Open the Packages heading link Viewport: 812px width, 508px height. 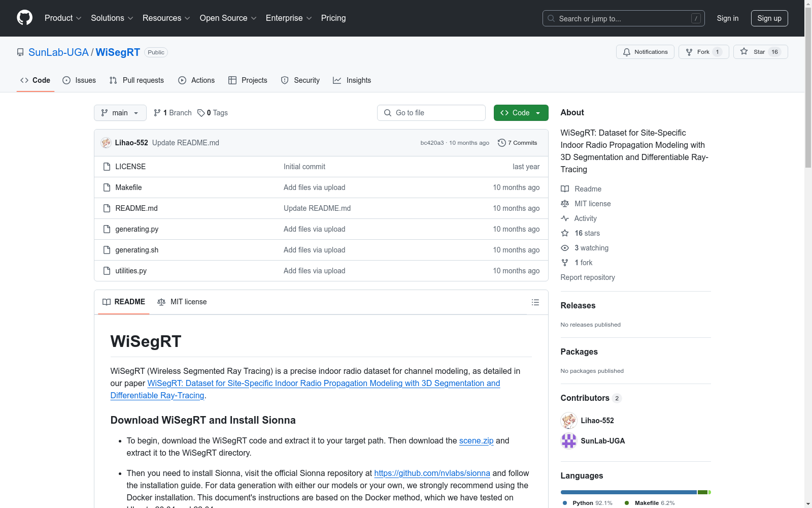pyautogui.click(x=579, y=352)
